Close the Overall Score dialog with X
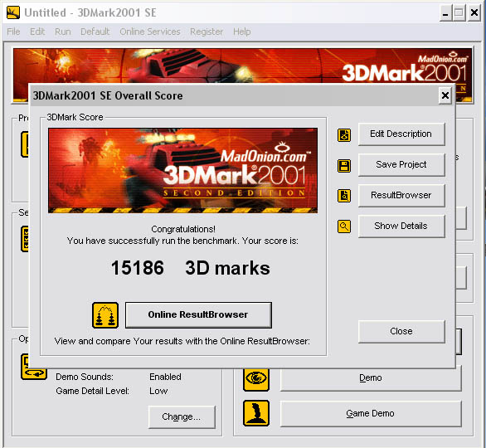Screen dimensions: 486x448 coord(445,95)
